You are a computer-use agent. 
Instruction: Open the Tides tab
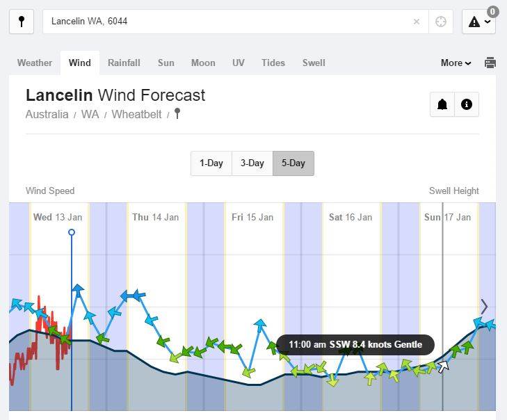tap(273, 63)
